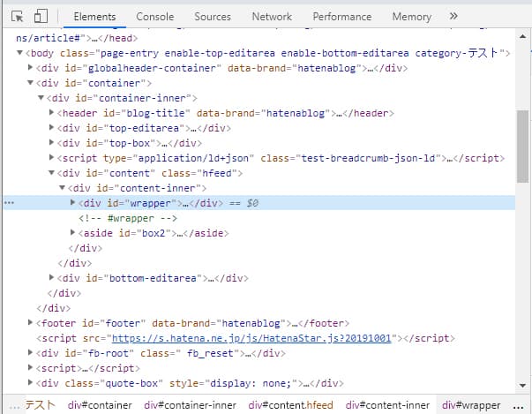
Task: Click the $0 marker on selected row
Action: point(252,203)
